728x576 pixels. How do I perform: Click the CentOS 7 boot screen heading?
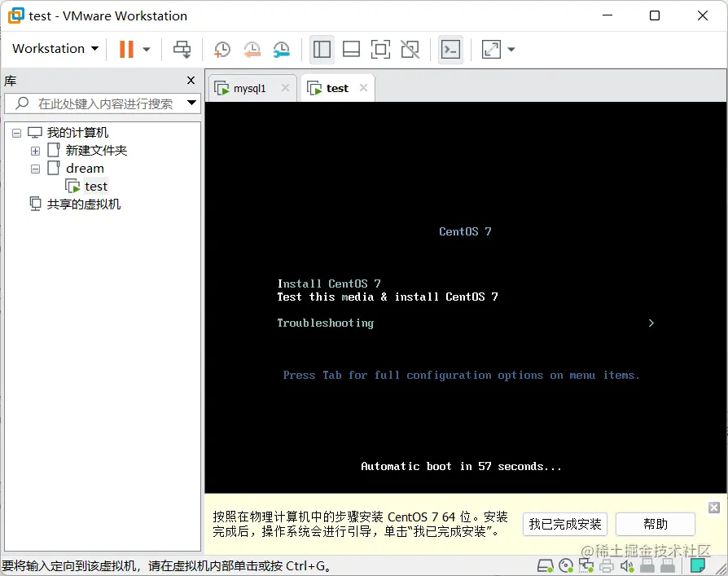(x=465, y=231)
